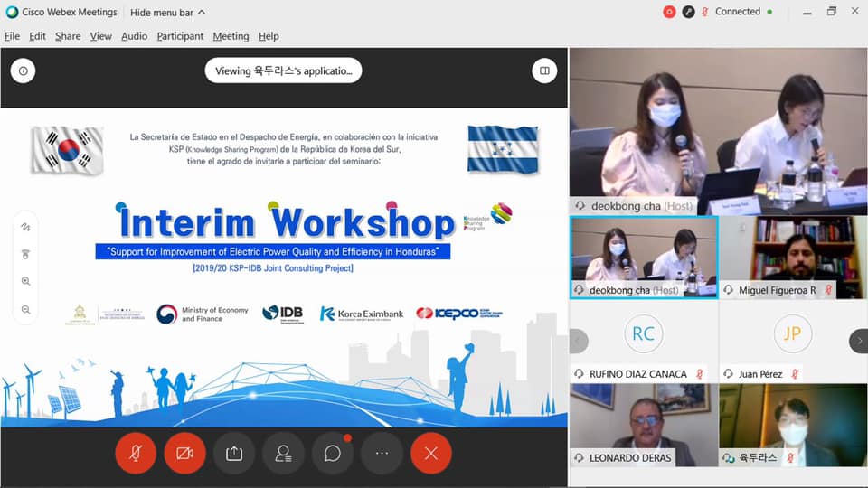The width and height of the screenshot is (868, 488).
Task: Click RC avatar circle
Action: 643,333
